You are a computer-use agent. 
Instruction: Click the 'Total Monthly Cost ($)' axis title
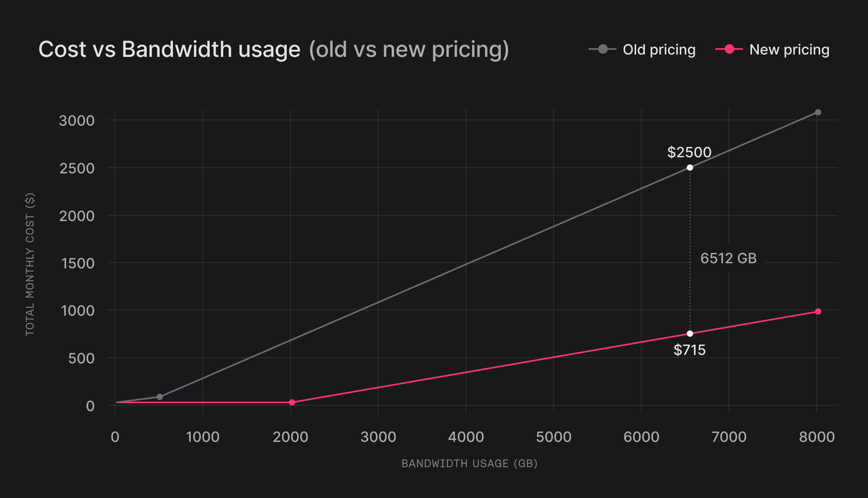click(30, 264)
